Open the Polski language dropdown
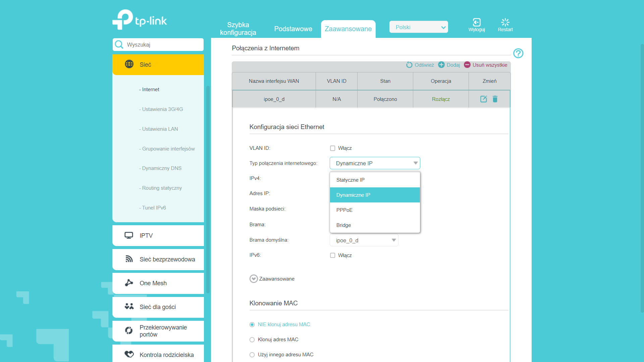Viewport: 644px width, 362px height. click(419, 27)
